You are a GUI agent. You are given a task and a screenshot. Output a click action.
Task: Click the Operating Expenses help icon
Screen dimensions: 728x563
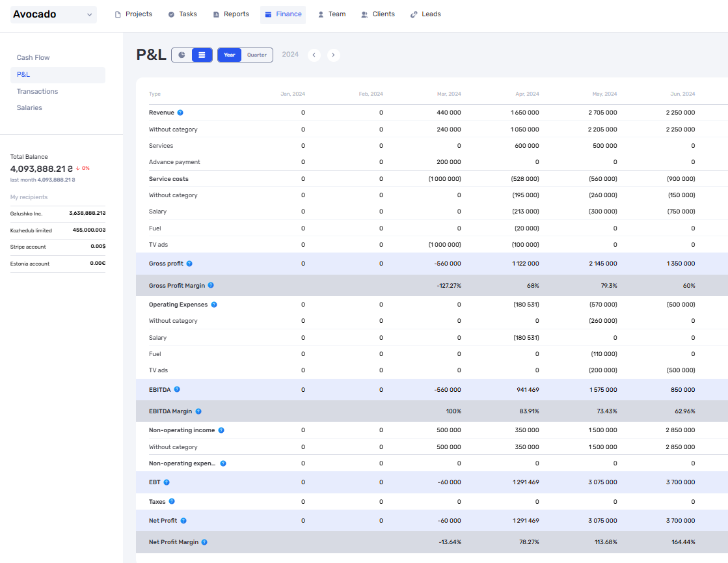pyautogui.click(x=214, y=305)
